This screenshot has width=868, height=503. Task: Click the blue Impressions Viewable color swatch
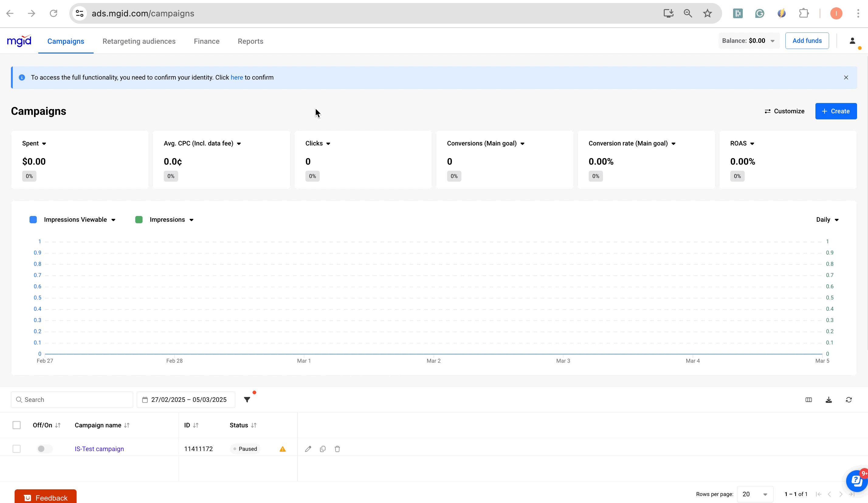33,220
